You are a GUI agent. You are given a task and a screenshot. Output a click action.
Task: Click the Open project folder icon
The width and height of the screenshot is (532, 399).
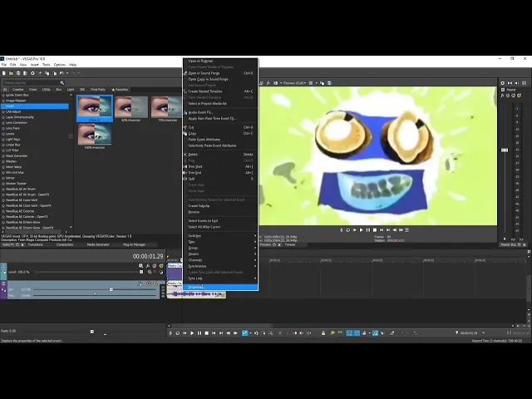coord(11,73)
